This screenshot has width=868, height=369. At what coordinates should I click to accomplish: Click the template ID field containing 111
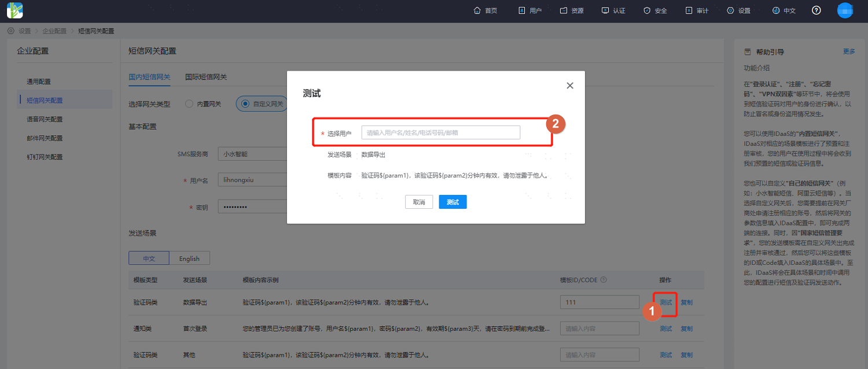(x=599, y=302)
